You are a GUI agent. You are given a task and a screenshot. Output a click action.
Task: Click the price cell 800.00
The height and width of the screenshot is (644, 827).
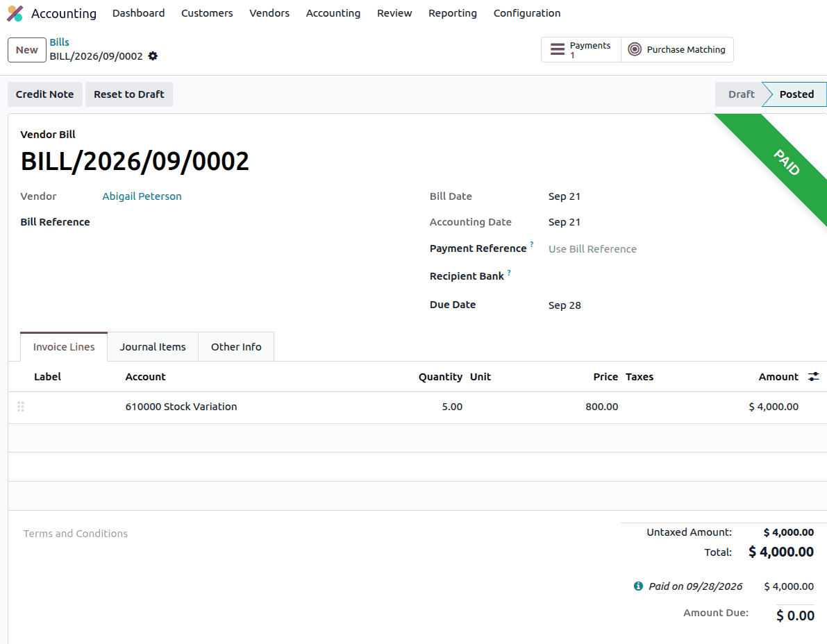tap(602, 407)
